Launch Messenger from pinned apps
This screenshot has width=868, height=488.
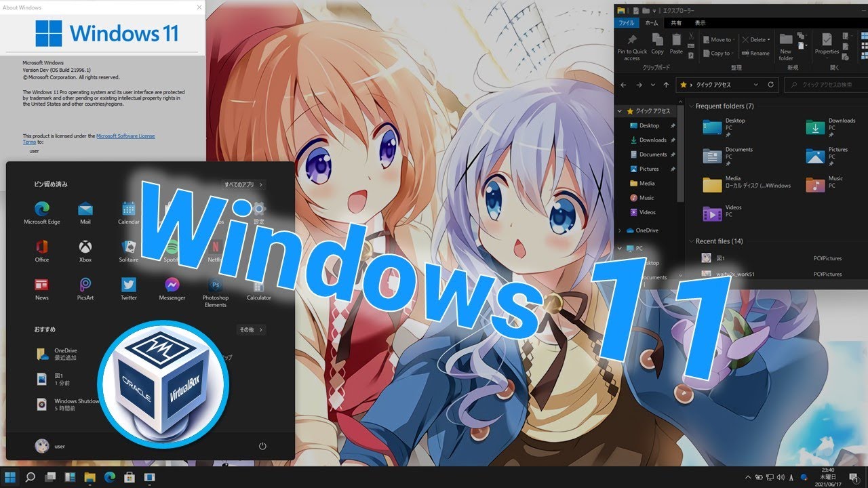172,289
